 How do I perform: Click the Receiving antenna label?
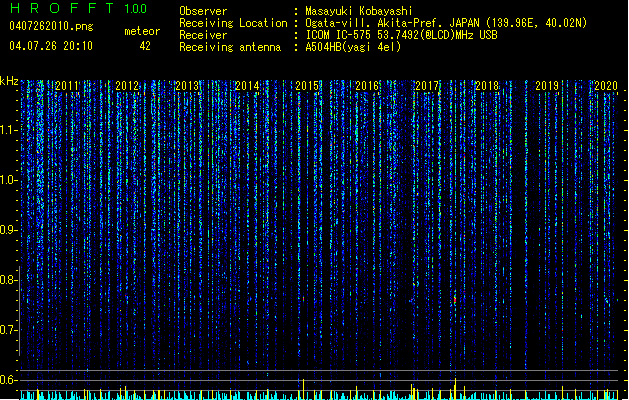[x=230, y=47]
